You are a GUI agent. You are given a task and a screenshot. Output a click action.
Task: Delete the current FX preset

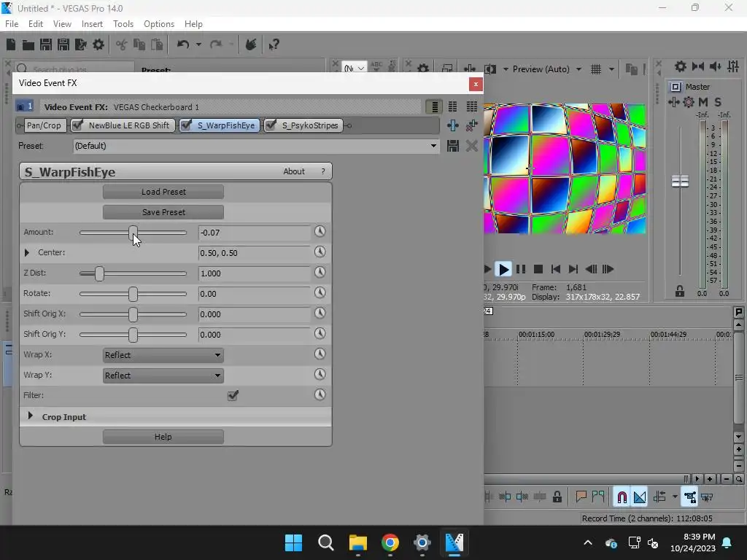click(x=472, y=146)
